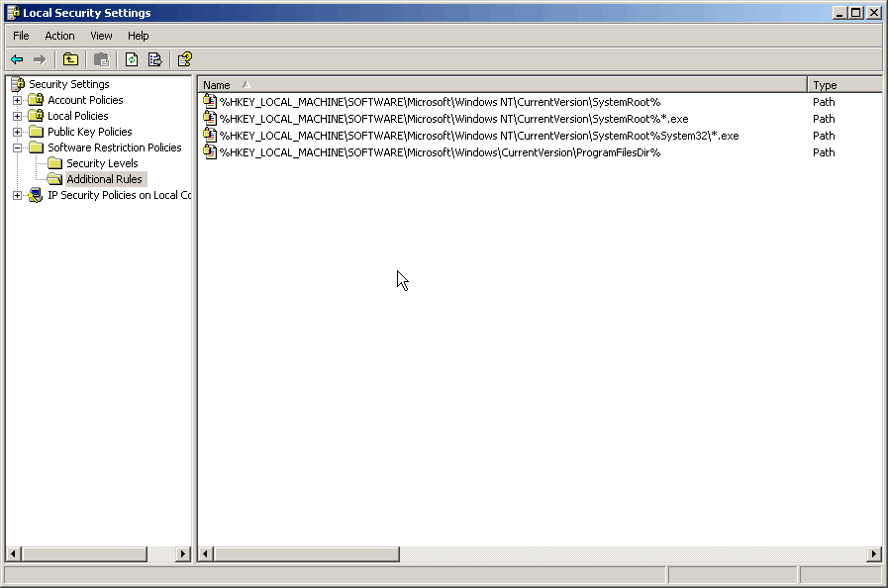Maximize the Local Security Settings window
Viewport: 888px width, 588px height.
point(856,13)
